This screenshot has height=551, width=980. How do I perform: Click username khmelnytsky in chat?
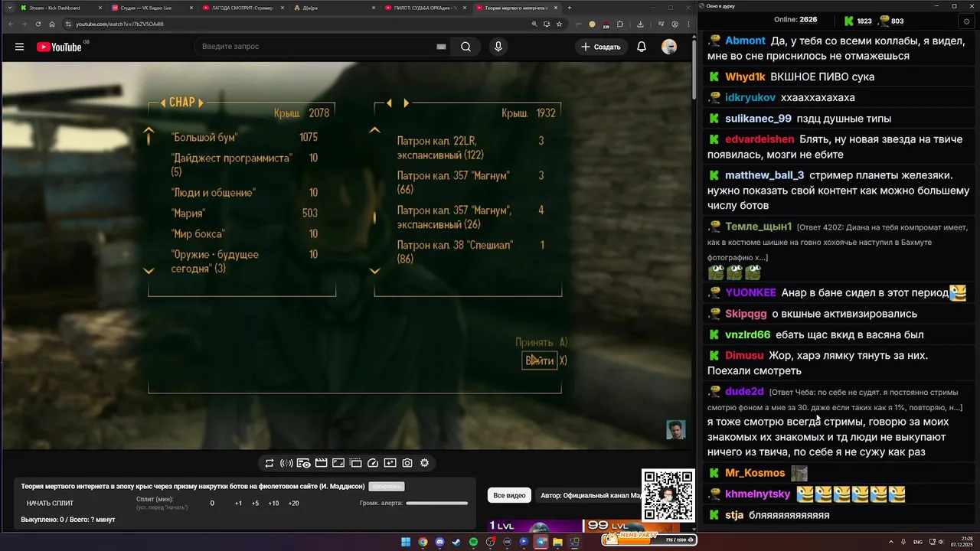click(758, 494)
